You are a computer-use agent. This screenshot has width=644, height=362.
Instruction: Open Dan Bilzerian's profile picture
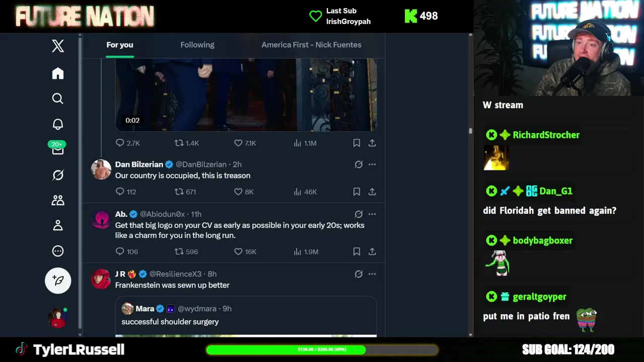tap(101, 169)
